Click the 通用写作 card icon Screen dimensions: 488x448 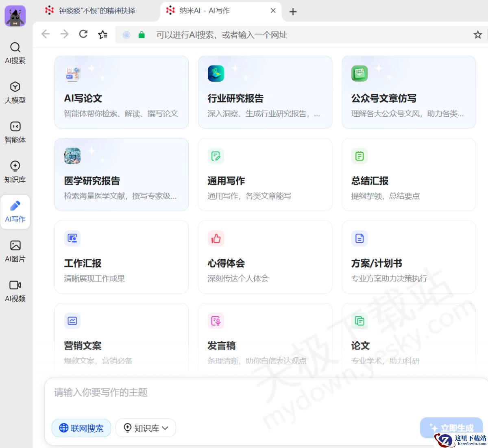click(x=216, y=156)
